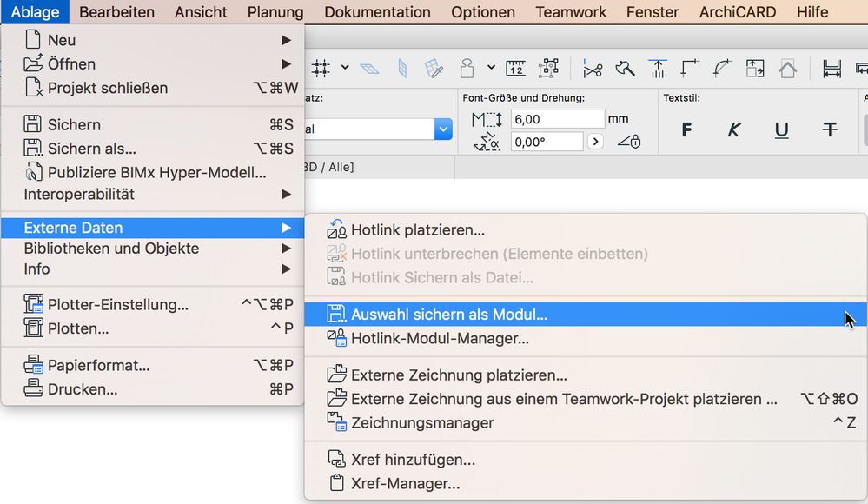Select the adjust tool (axe icon)

point(625,68)
